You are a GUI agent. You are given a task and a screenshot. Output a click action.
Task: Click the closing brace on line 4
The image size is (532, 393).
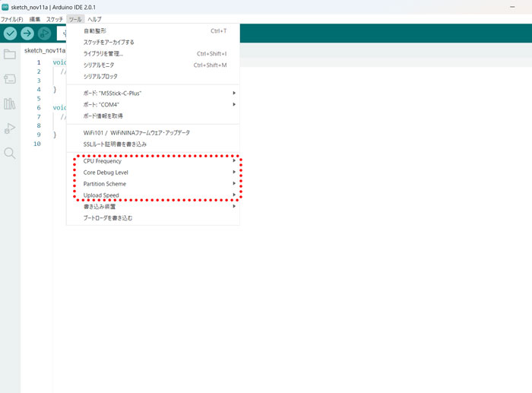[x=55, y=90]
